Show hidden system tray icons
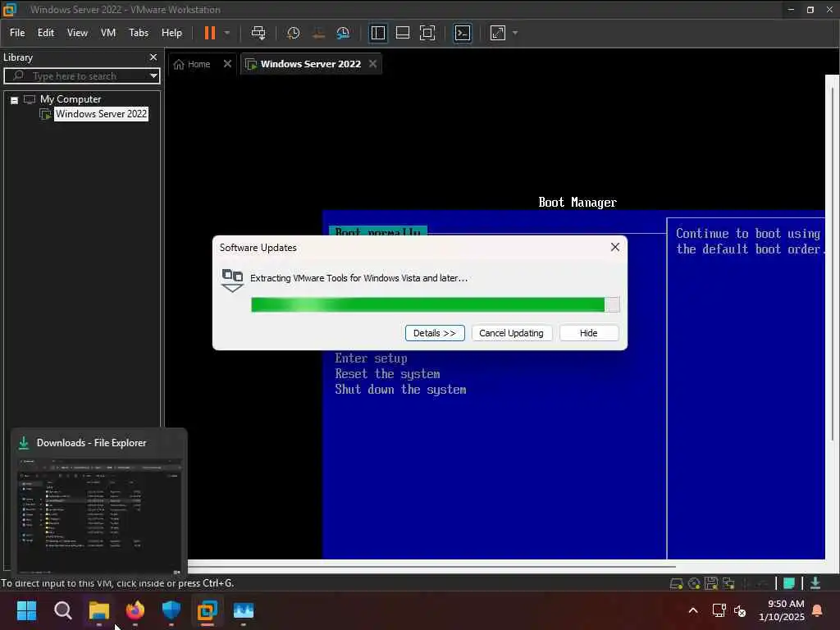This screenshot has height=630, width=840. tap(692, 610)
